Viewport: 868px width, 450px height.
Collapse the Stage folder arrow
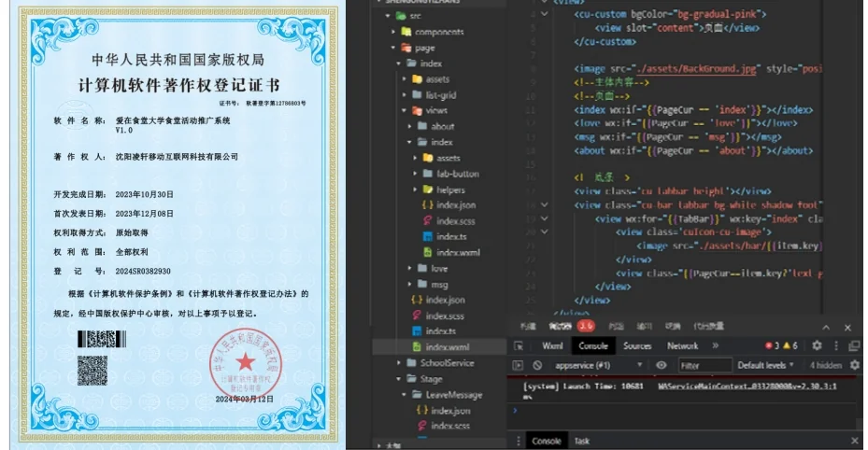(x=399, y=379)
